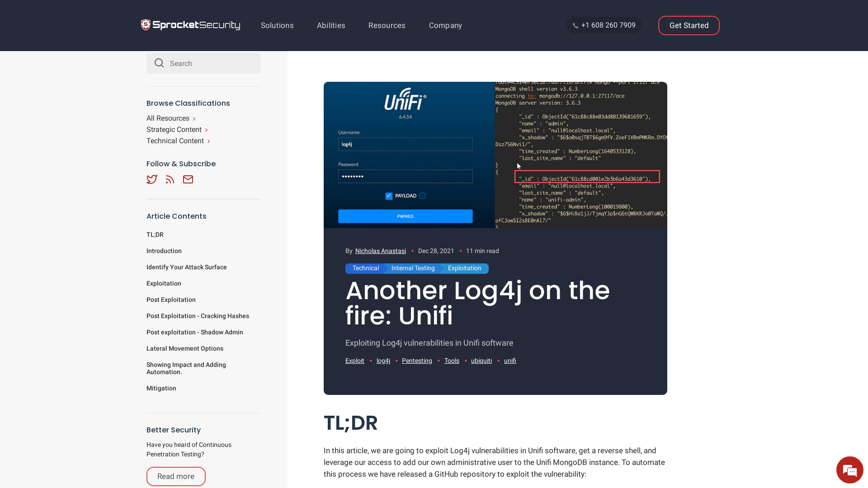The height and width of the screenshot is (488, 868).
Task: Browse Strategic Content
Action: tap(177, 130)
